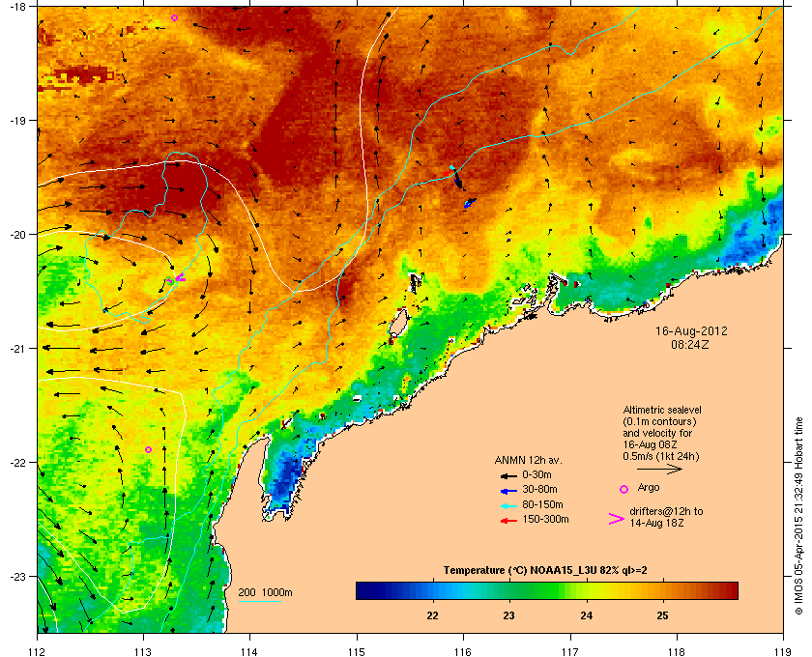Viewport: 812px width, 657px height.
Task: Click the 22 degree colorbar tick label
Action: [x=432, y=615]
